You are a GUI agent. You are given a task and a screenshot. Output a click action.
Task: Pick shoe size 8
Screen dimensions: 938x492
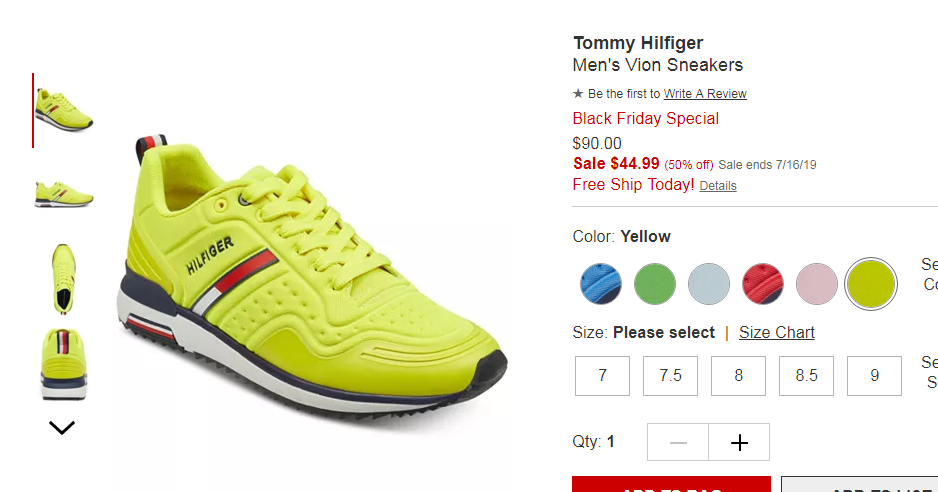point(738,376)
